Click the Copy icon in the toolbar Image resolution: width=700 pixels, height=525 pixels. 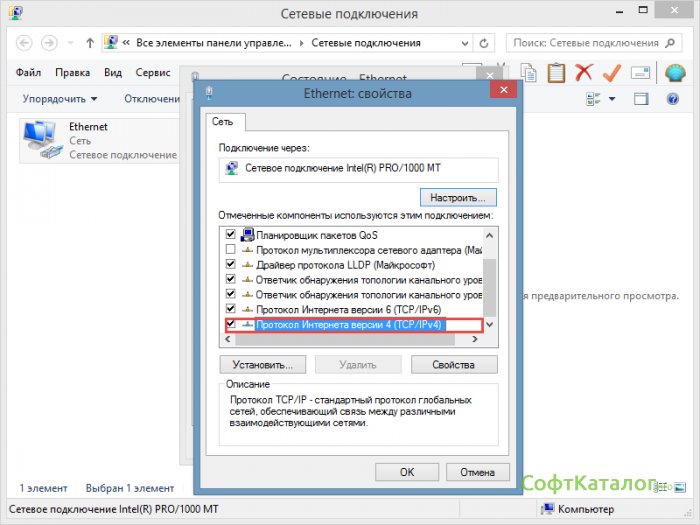(529, 73)
